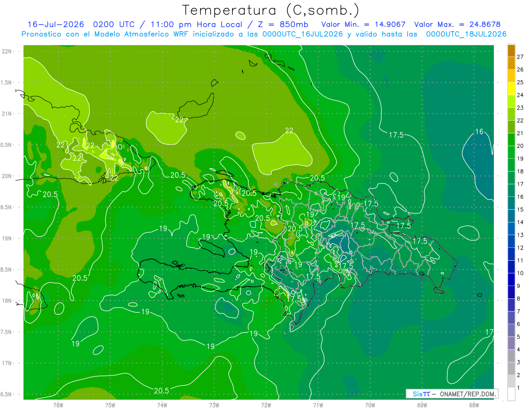Click the "72W" longitude axis label
The width and height of the screenshot is (532, 411).
click(x=266, y=405)
